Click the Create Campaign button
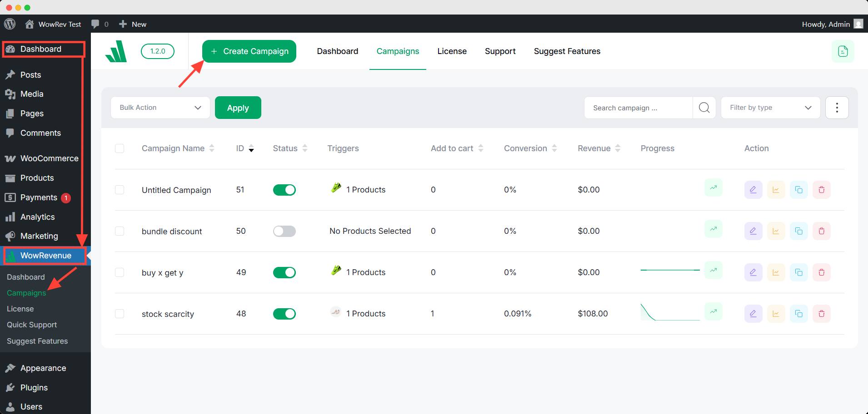This screenshot has height=414, width=868. [x=249, y=51]
